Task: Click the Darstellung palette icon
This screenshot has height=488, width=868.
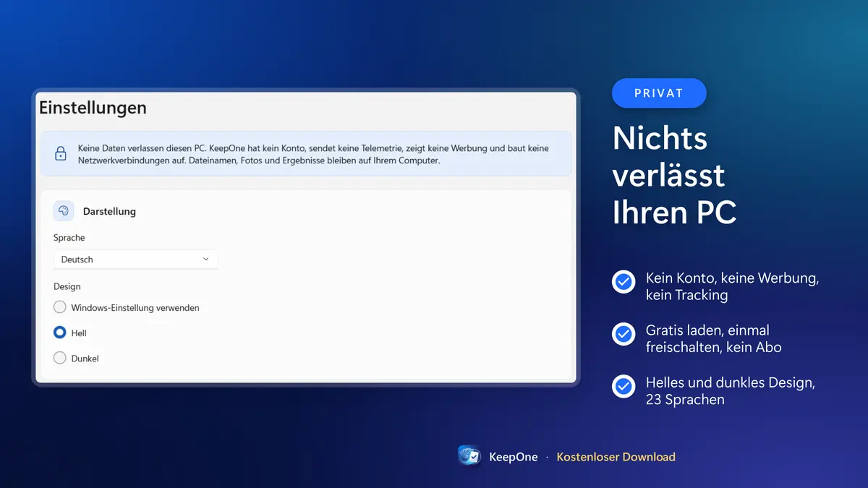Action: tap(64, 211)
